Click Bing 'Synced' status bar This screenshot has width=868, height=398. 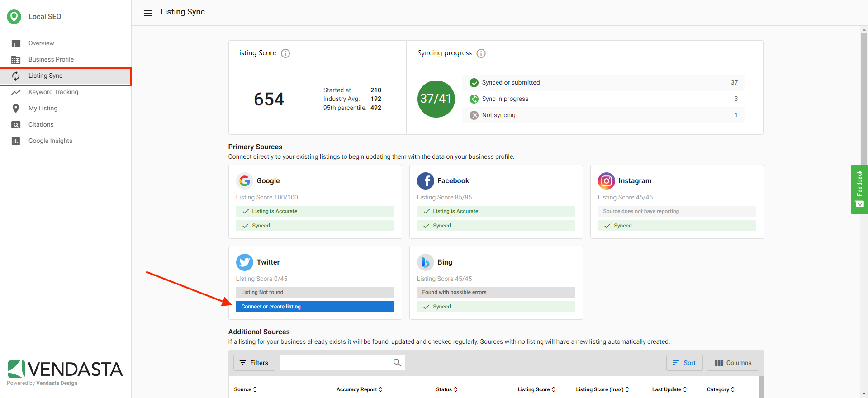pos(496,307)
